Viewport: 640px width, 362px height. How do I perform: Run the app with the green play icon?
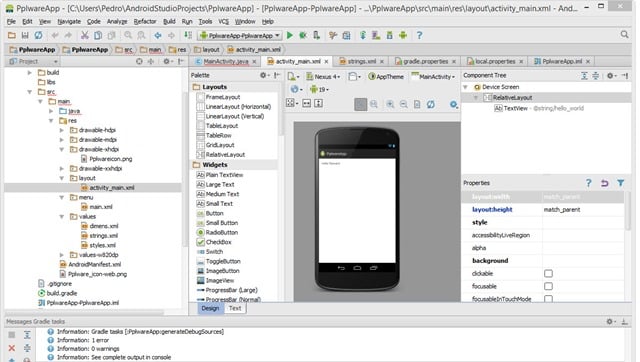[290, 36]
